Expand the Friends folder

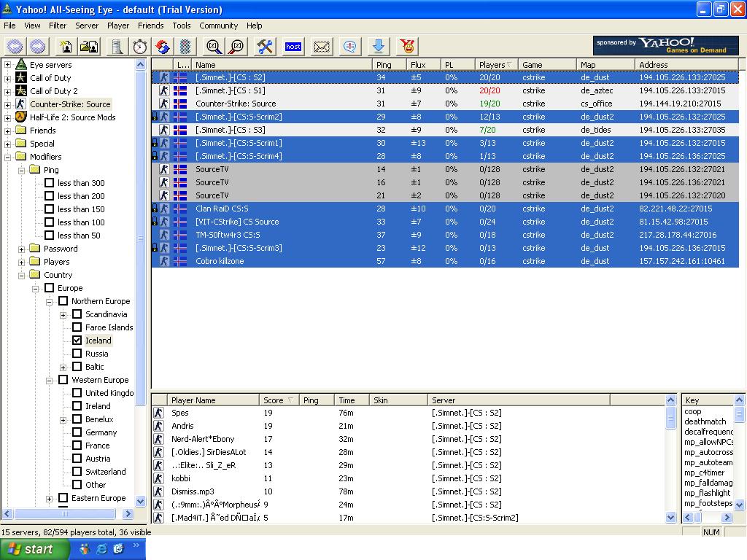(7, 131)
